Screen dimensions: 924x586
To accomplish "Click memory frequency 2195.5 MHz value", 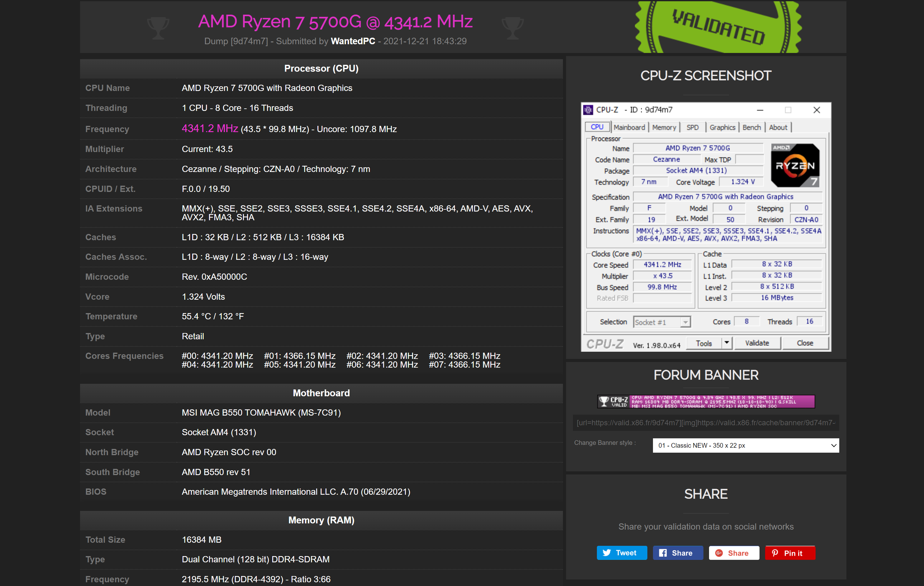I will [256, 579].
